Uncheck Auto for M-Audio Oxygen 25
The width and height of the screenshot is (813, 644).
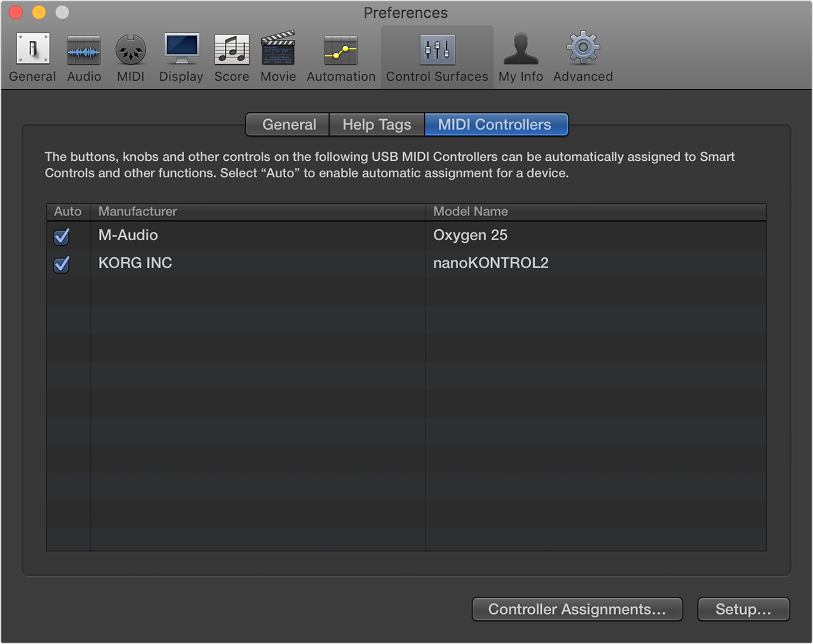tap(62, 236)
